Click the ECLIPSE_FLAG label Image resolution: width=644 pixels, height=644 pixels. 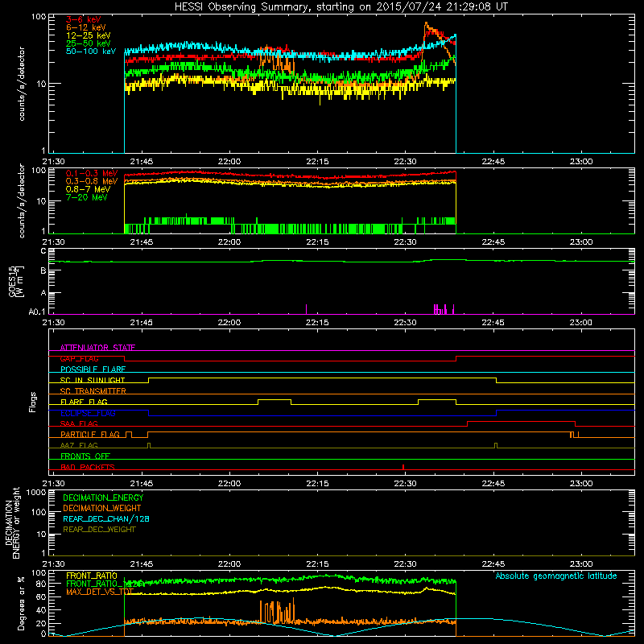pos(88,413)
